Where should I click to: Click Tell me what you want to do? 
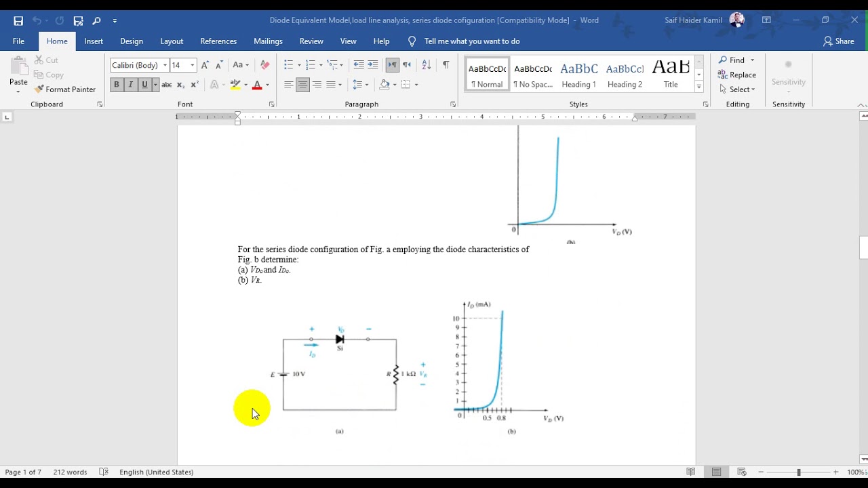click(x=472, y=41)
